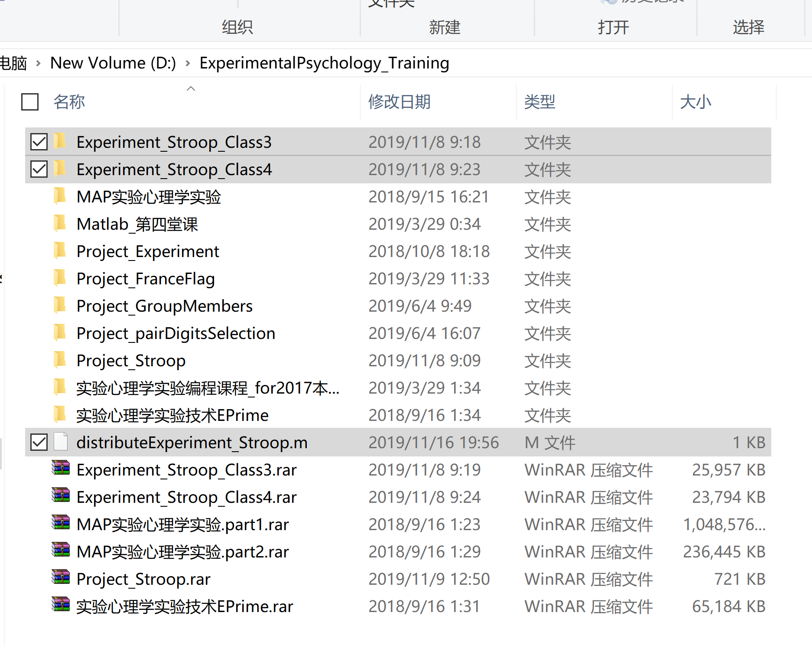Click the 组织 ribbon group
This screenshot has width=812, height=645.
tap(238, 27)
